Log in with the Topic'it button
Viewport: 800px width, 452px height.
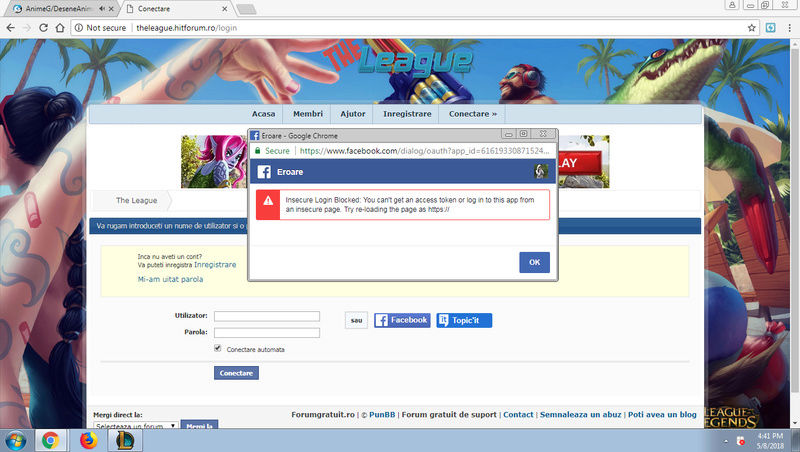[x=464, y=320]
